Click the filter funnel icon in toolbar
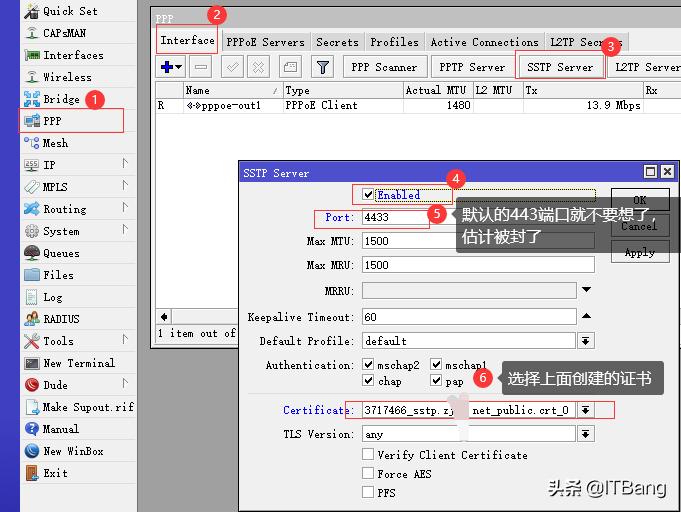Screen dimensions: 681x512 coord(322,67)
